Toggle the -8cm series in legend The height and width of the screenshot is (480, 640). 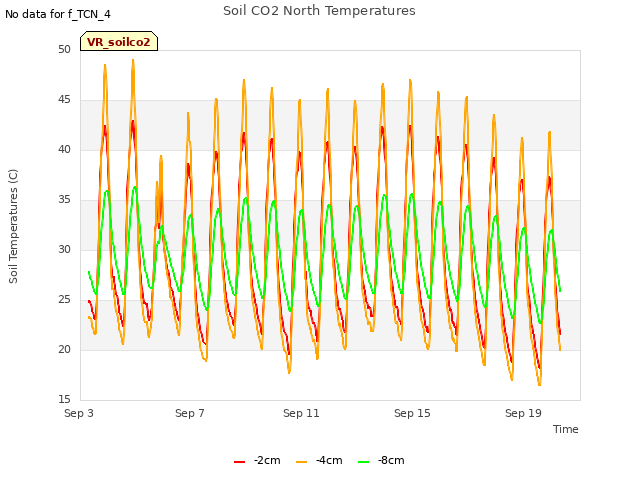pyautogui.click(x=381, y=460)
